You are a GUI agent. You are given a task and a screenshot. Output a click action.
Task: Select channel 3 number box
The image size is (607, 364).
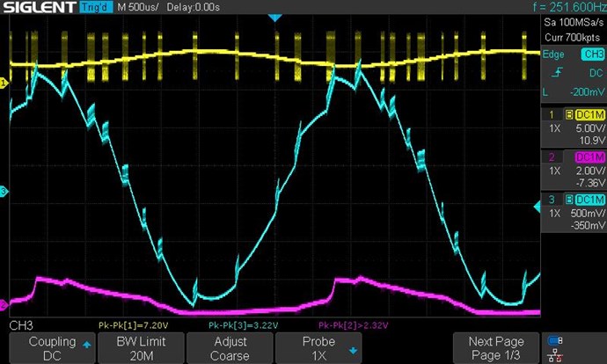(x=552, y=200)
